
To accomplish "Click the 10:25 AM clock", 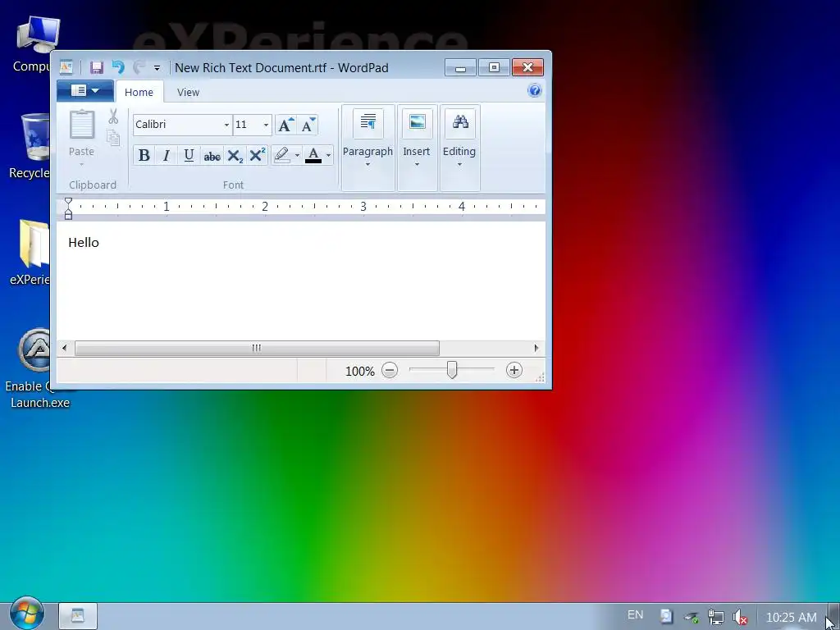I will point(791,617).
